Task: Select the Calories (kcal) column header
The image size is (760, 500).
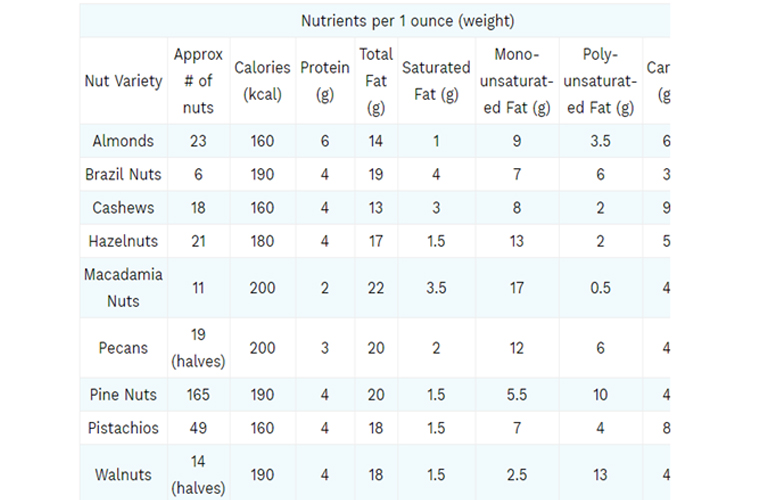Action: [x=262, y=81]
